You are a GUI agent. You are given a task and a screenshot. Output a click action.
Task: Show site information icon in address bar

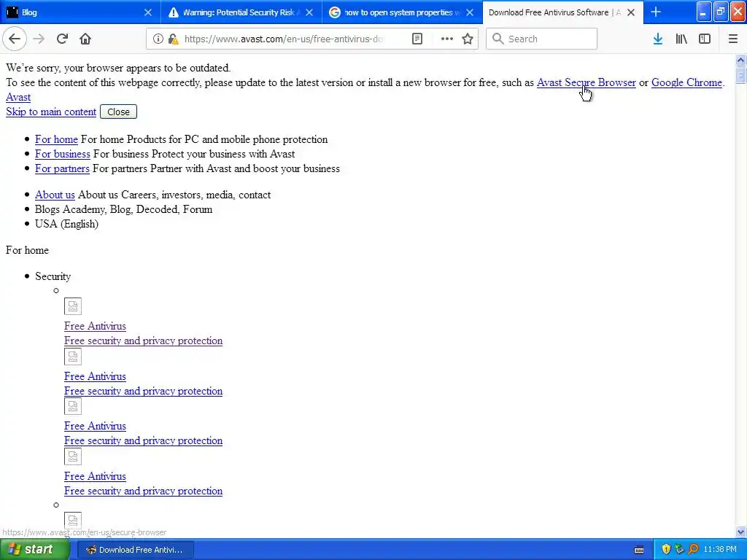(x=158, y=39)
